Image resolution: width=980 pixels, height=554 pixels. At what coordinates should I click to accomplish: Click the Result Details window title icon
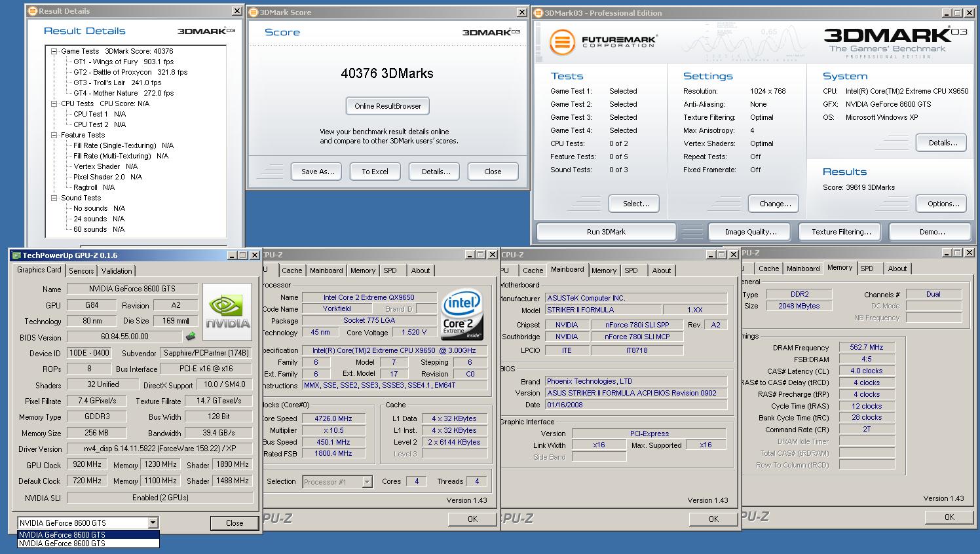pos(33,11)
